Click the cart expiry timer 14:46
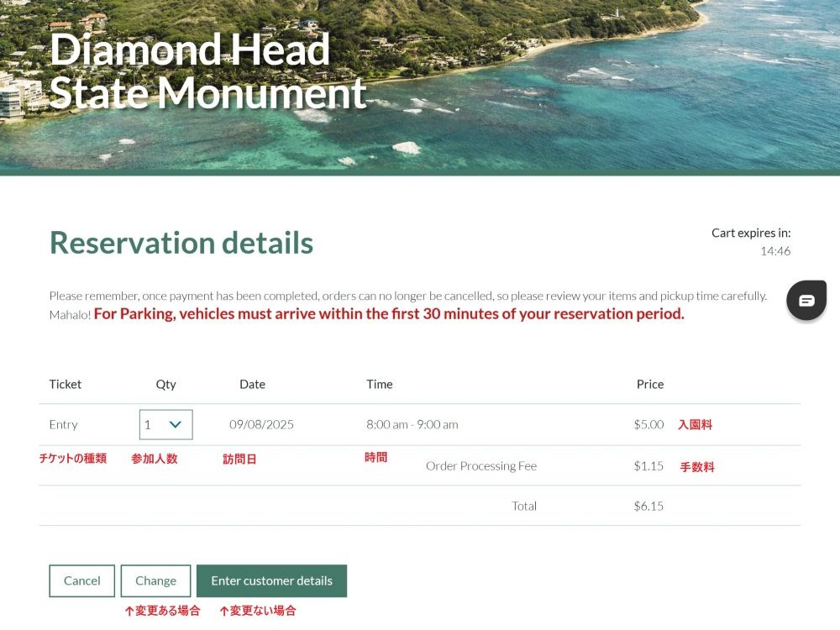The image size is (840, 630). [775, 251]
